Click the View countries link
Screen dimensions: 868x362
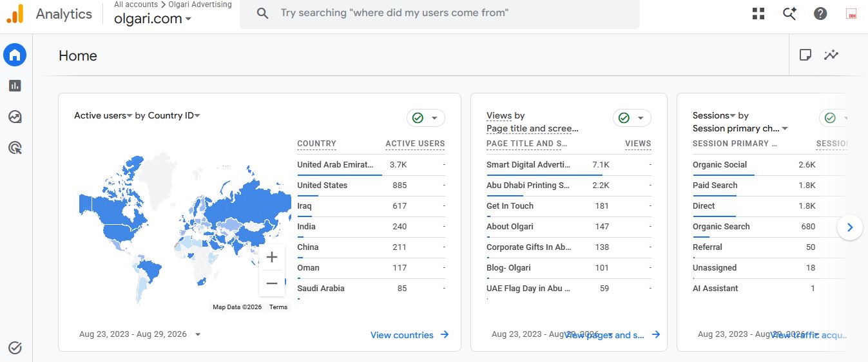coord(402,335)
